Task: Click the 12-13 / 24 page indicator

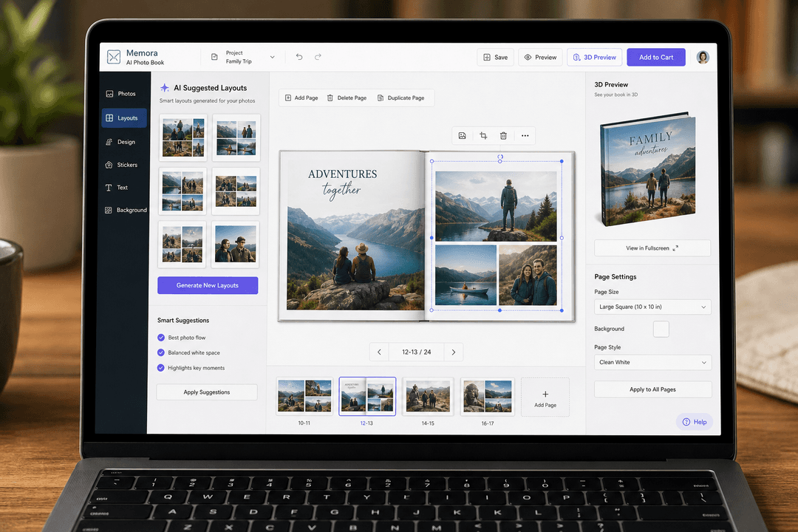Action: pos(416,352)
